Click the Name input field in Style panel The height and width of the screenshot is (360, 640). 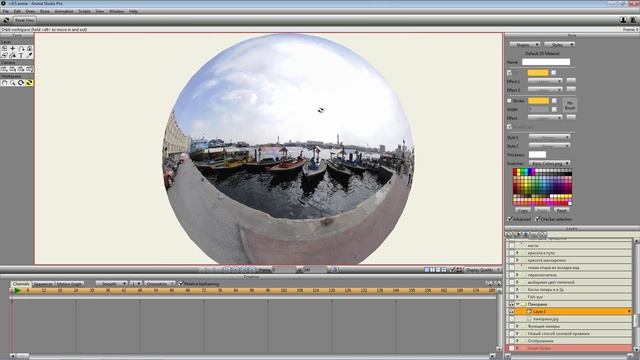coord(546,62)
